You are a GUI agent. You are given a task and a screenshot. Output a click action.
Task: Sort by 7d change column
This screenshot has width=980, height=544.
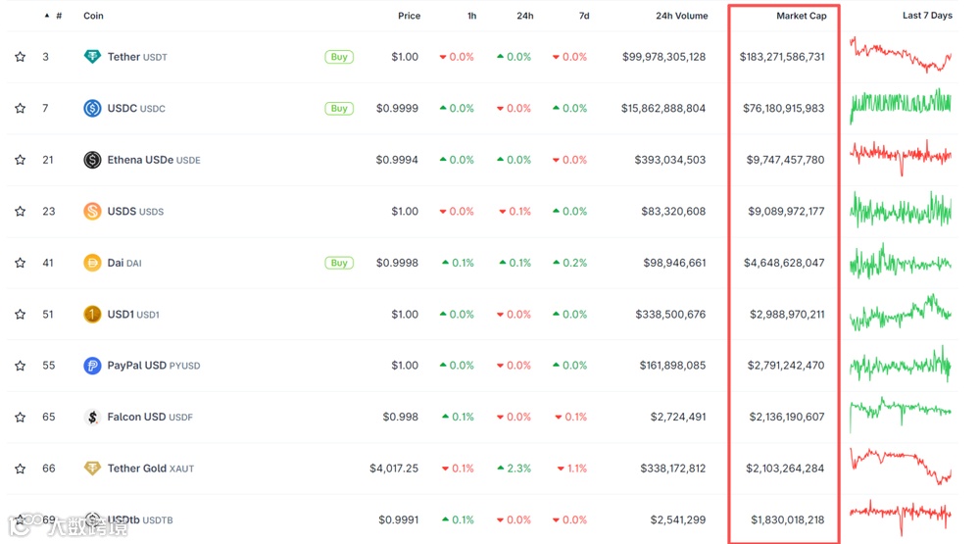(584, 16)
